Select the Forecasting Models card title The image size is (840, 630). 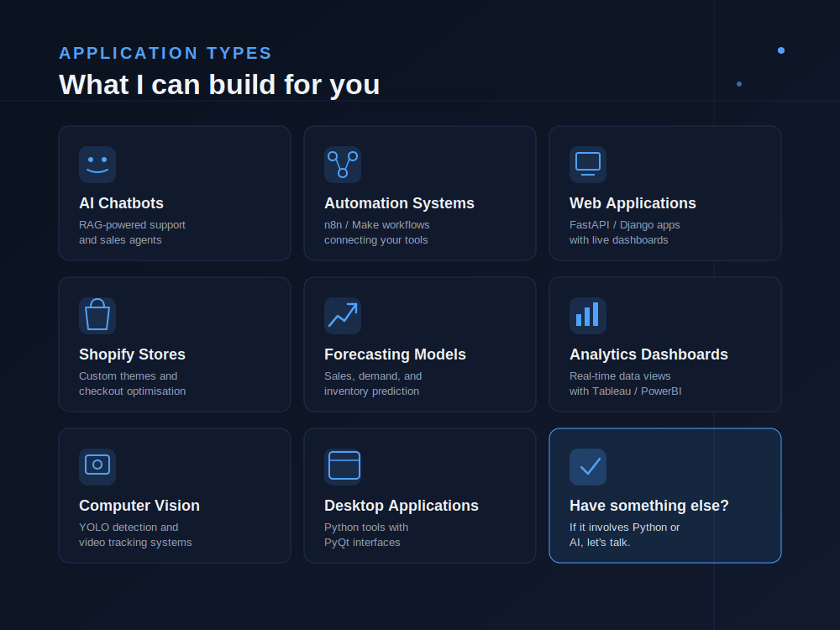395,354
